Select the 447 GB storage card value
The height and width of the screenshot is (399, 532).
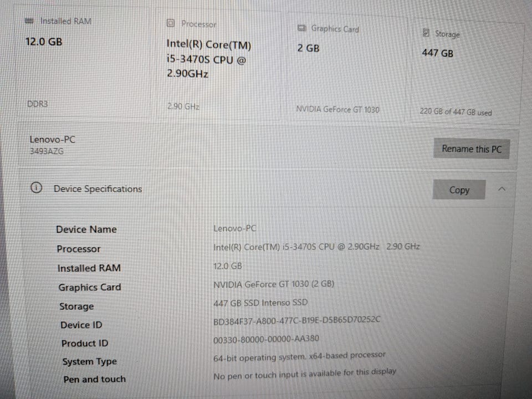click(437, 53)
